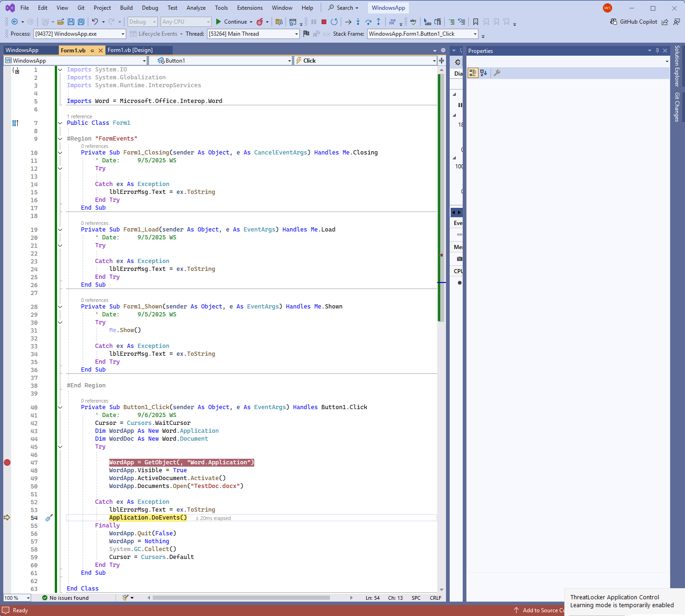
Task: Sort properties alphabetically in Properties panel
Action: 484,73
